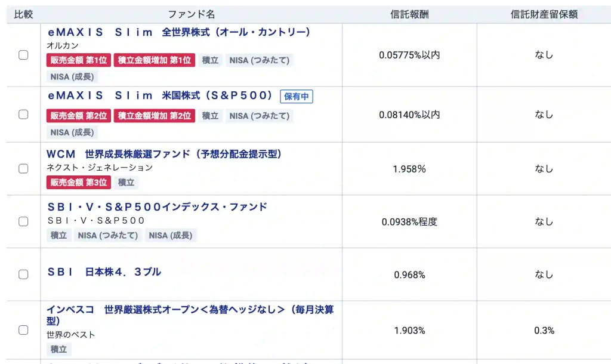This screenshot has width=611, height=364.
Task: Click NISA (成長) tag on SBI・V・S&P500 row
Action: pos(171,235)
